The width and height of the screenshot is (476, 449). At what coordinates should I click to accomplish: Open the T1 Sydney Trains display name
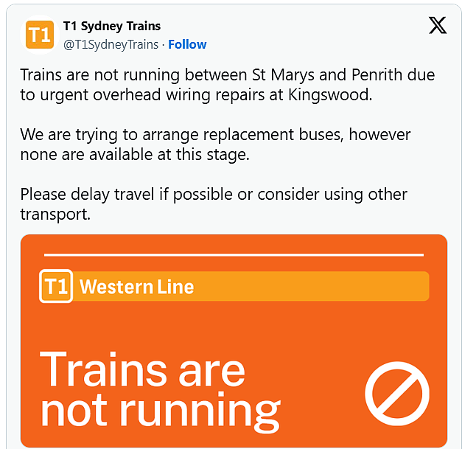[x=112, y=26]
